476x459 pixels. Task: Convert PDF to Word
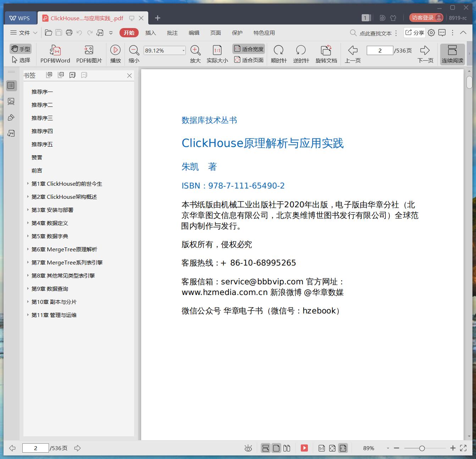(55, 54)
